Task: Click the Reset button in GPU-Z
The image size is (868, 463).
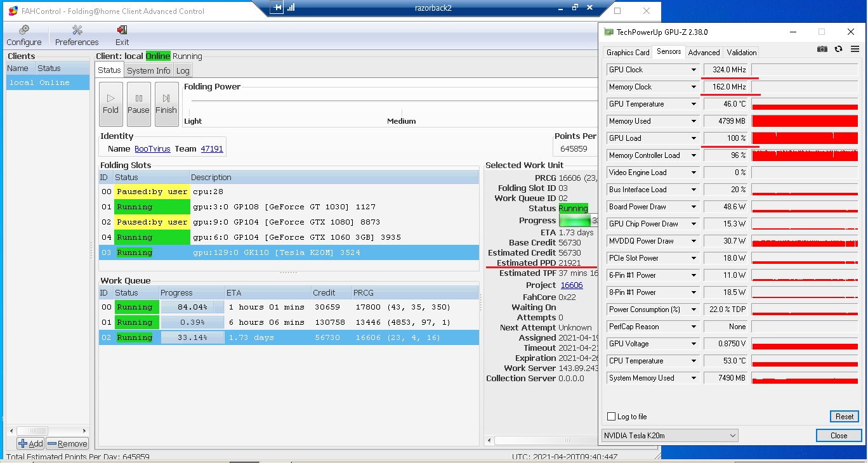Action: point(845,417)
